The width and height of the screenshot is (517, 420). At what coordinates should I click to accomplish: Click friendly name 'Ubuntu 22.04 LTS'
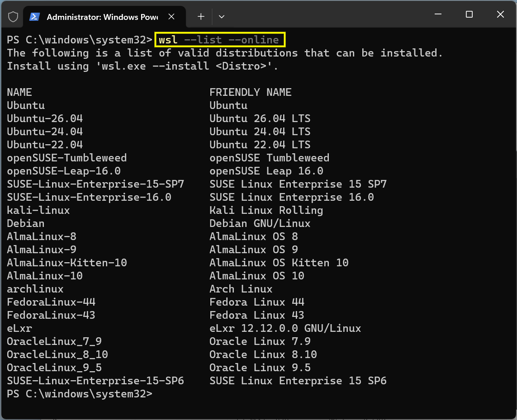260,145
